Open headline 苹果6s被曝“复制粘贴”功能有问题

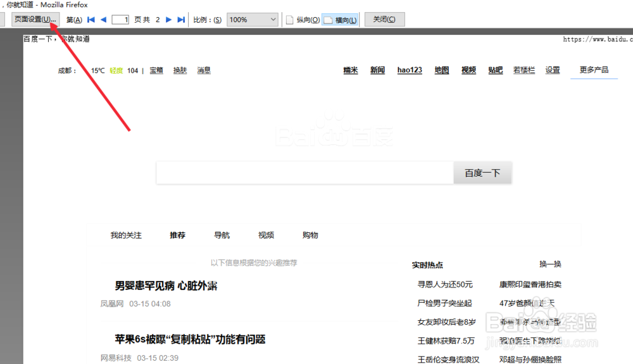point(190,339)
